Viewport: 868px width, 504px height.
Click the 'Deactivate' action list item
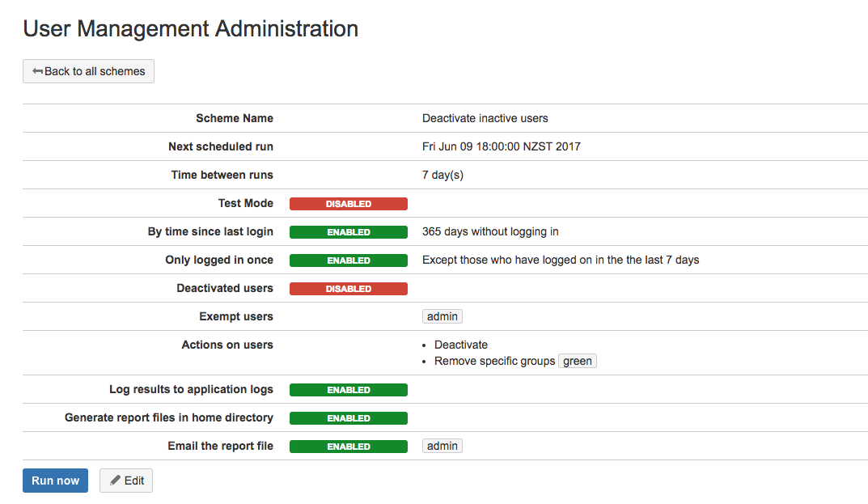(x=461, y=344)
